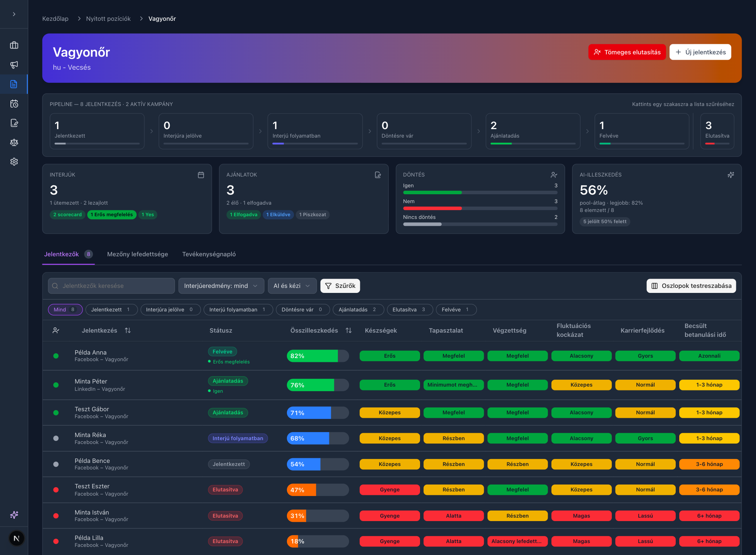Open the document edit icon in sidebar
Image resolution: width=756 pixels, height=555 pixels.
[14, 123]
